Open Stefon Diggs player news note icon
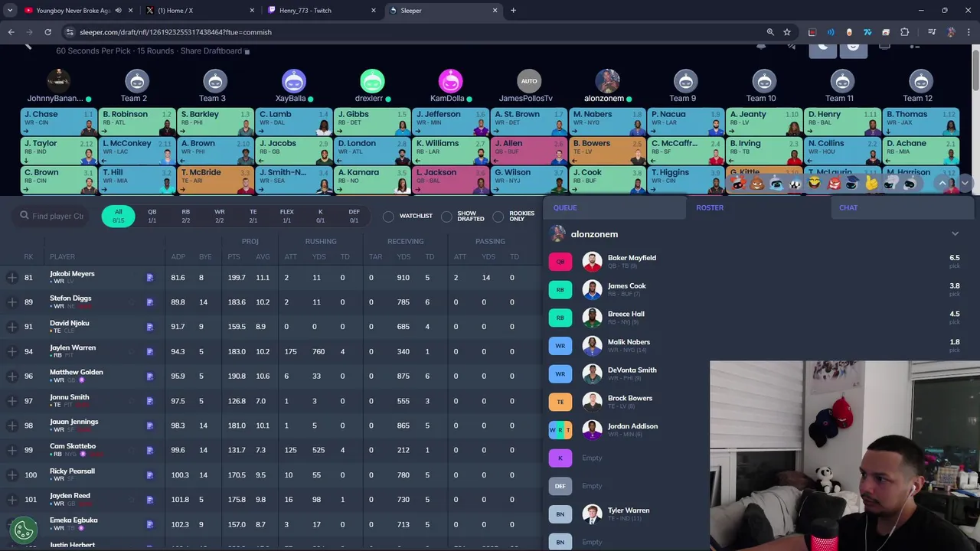The image size is (980, 551). pos(150,302)
